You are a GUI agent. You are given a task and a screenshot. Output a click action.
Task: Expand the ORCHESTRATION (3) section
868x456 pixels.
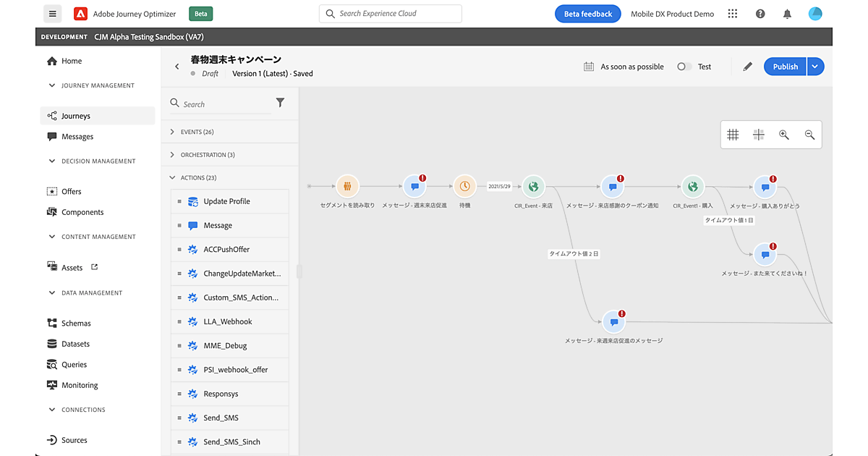(172, 155)
